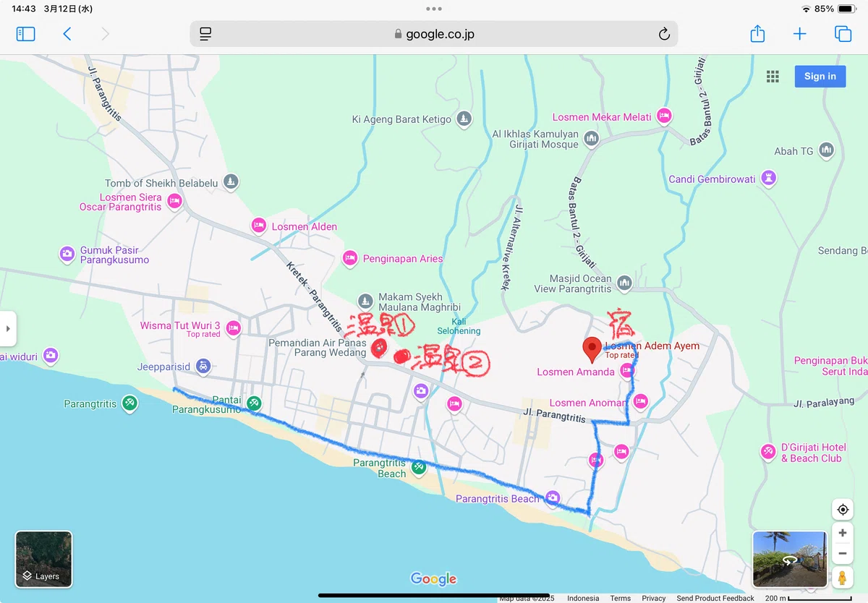Select Penginapan Aries hotel marker
868x603 pixels.
(350, 257)
